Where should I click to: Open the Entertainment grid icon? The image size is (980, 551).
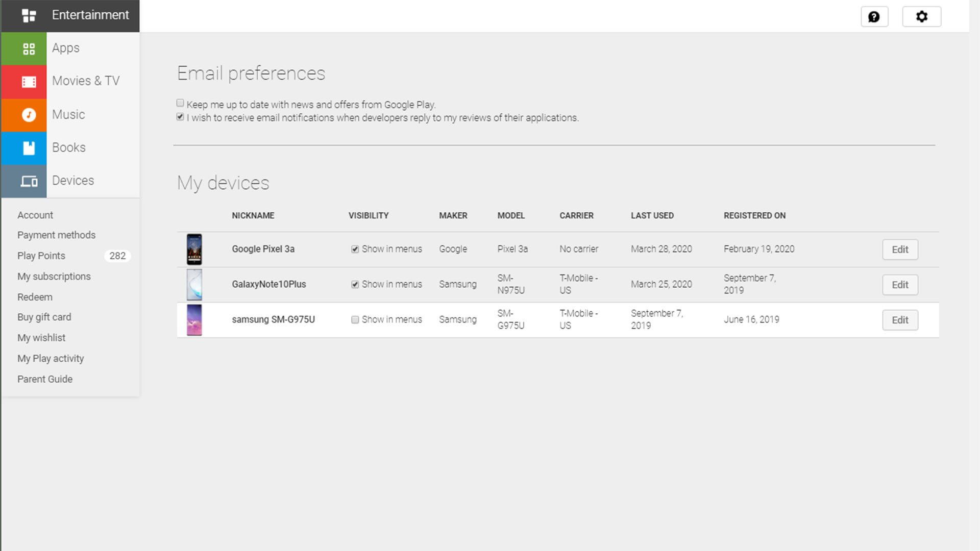(29, 16)
